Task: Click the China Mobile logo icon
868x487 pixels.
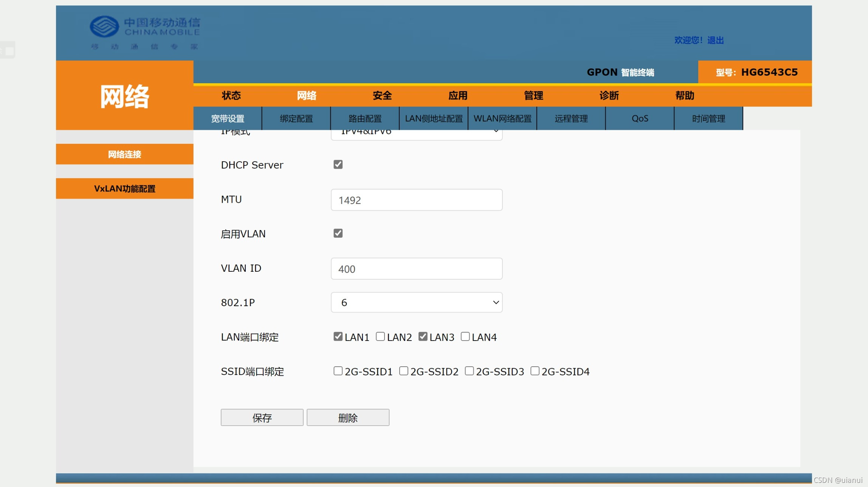Action: tap(104, 26)
